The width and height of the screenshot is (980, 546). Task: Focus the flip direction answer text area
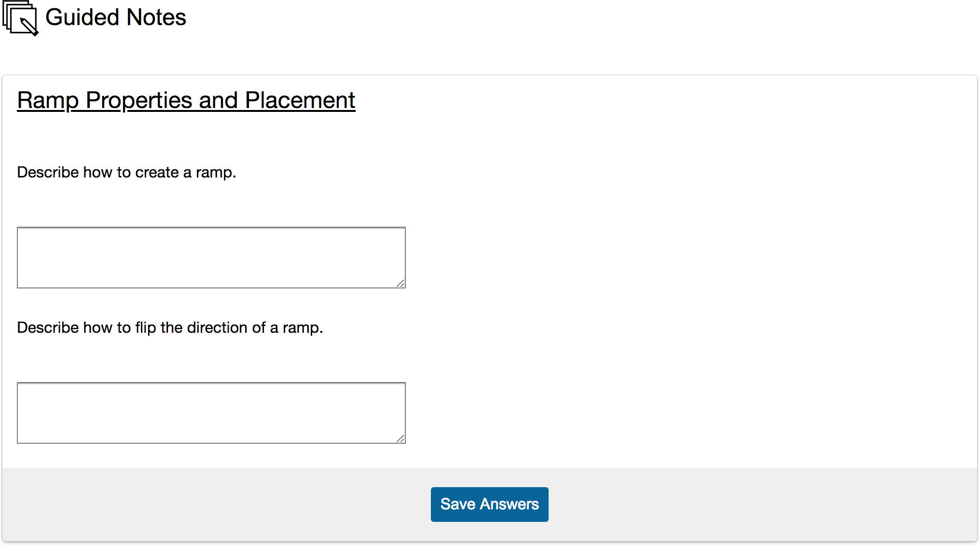[x=211, y=413]
